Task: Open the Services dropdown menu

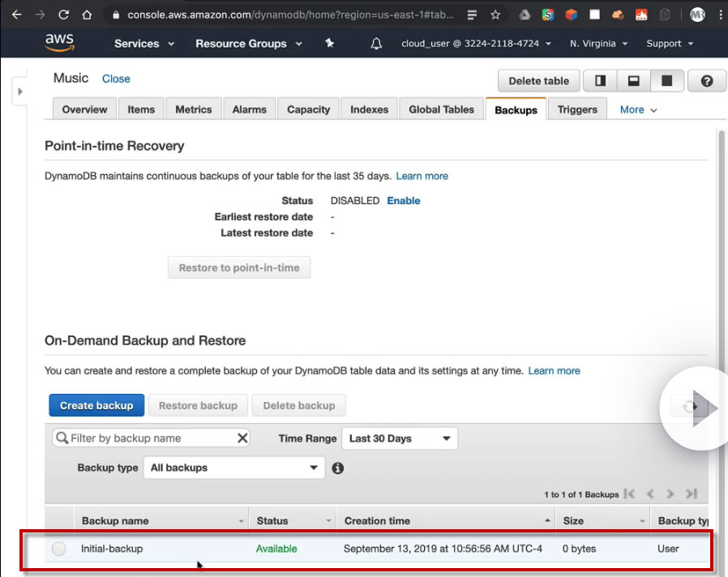Action: (x=144, y=44)
